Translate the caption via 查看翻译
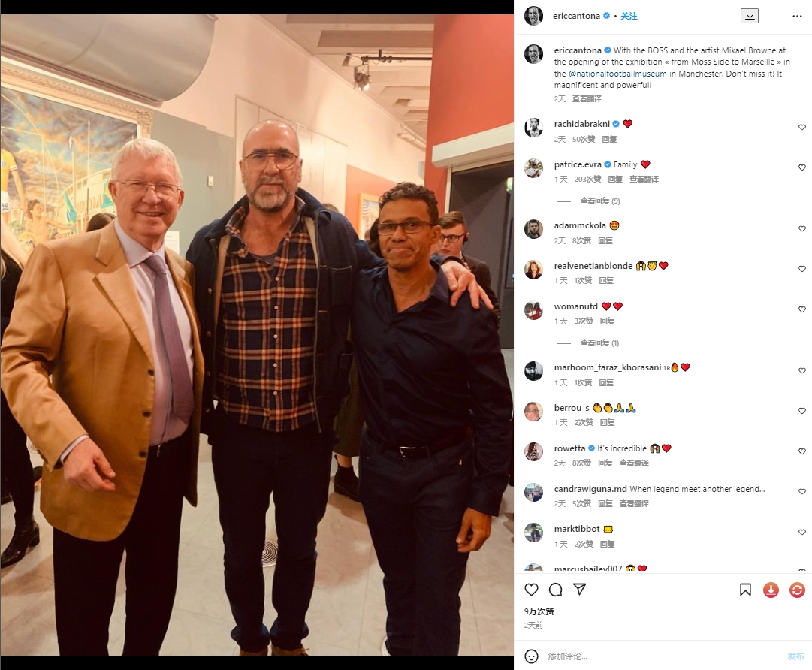This screenshot has height=670, width=812. [x=587, y=98]
